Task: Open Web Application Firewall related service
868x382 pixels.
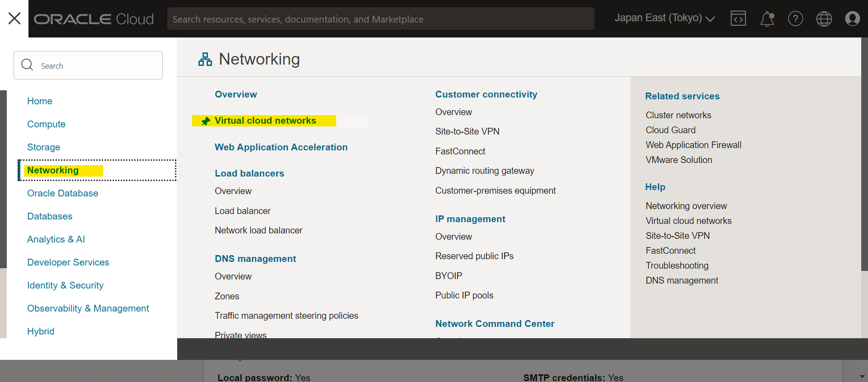Action: tap(693, 145)
